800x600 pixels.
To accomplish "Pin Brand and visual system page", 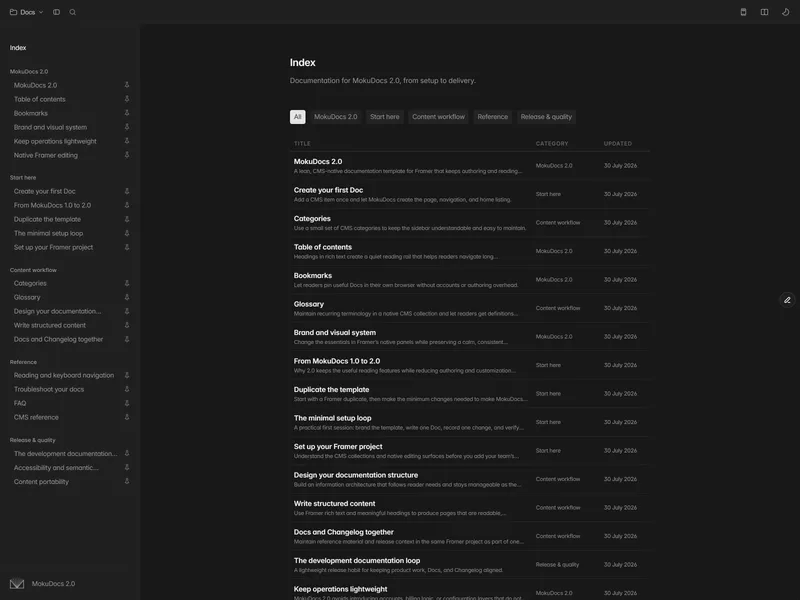I will [127, 127].
